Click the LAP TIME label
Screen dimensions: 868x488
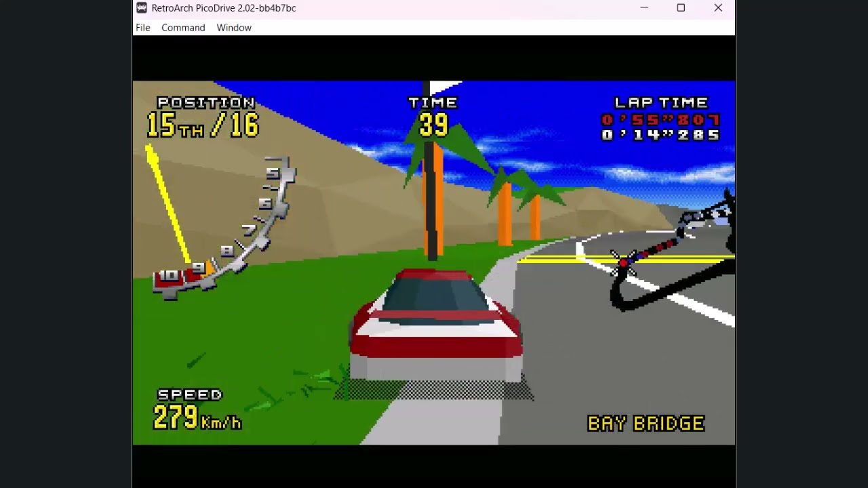point(661,102)
